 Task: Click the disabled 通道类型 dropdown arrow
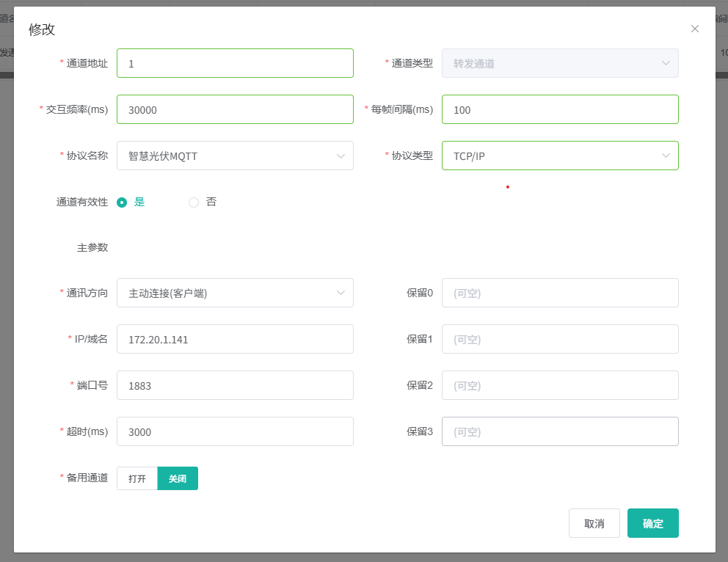(666, 63)
